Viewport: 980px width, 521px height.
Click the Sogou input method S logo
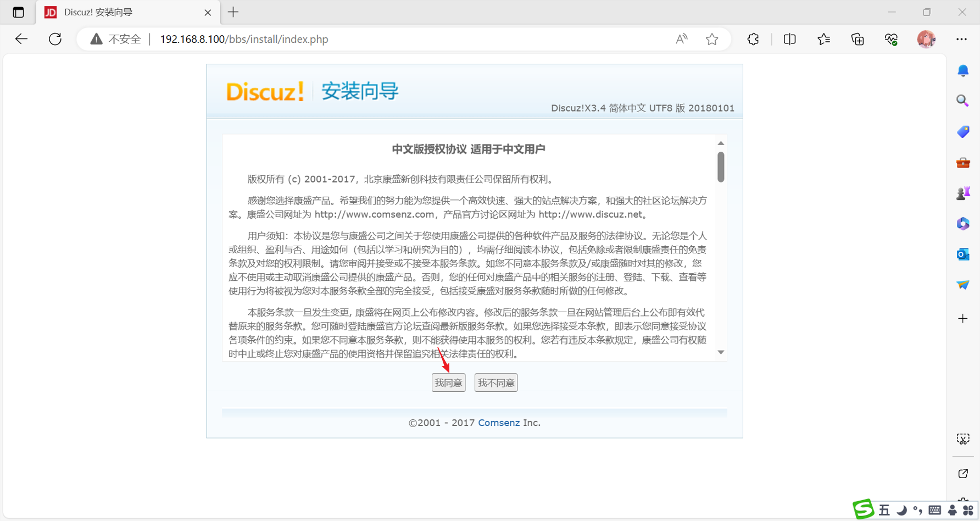pyautogui.click(x=864, y=509)
